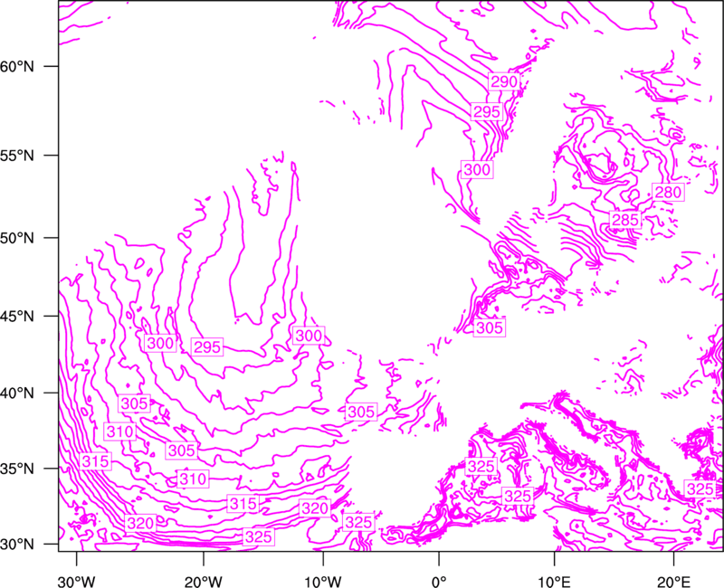Click the 280 contour label

click(668, 192)
